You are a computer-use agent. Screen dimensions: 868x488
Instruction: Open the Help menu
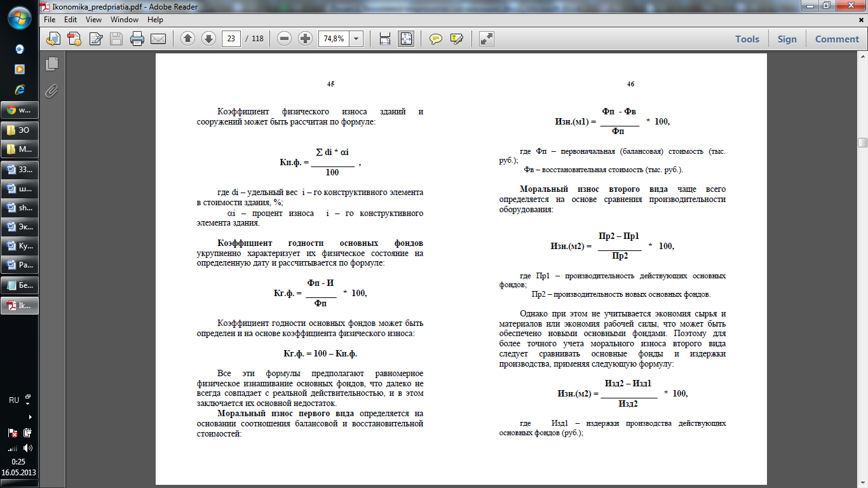(x=155, y=20)
